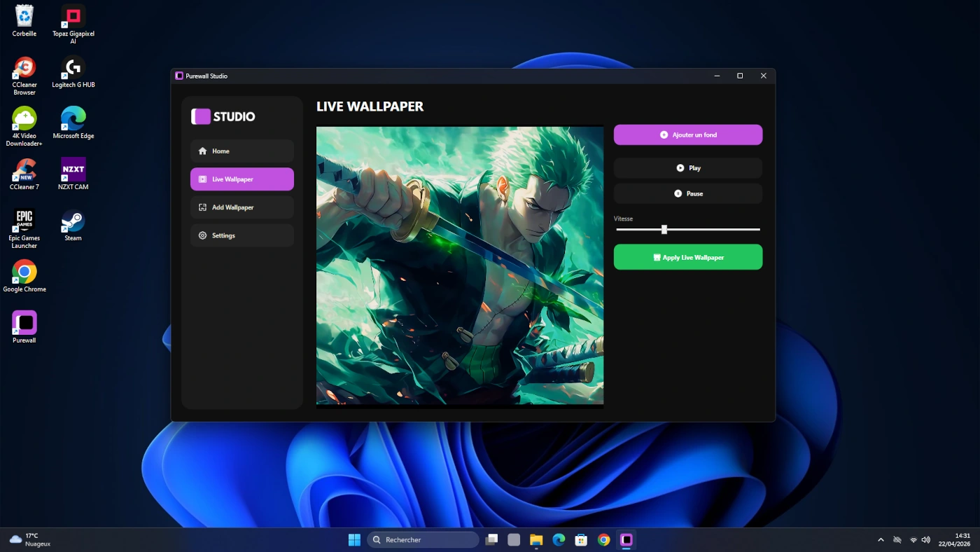The width and height of the screenshot is (980, 552).
Task: Select Live Wallpaper sidebar item
Action: tap(241, 179)
